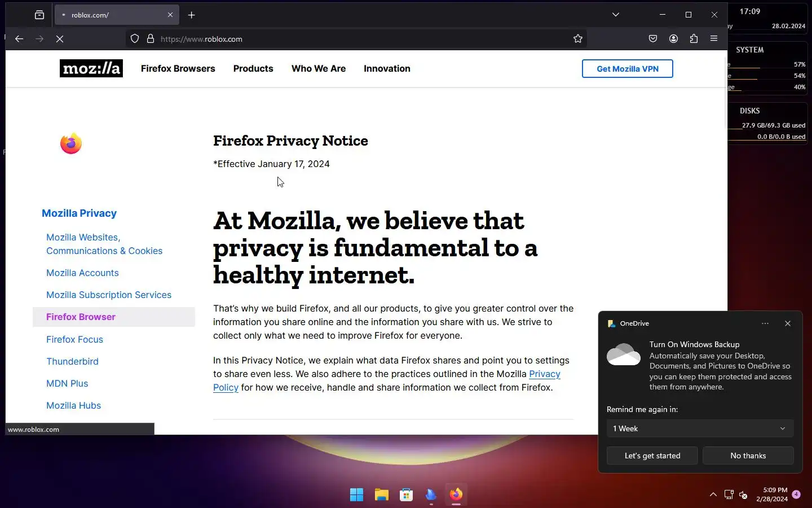The width and height of the screenshot is (812, 508).
Task: Go back one page
Action: pyautogui.click(x=19, y=39)
